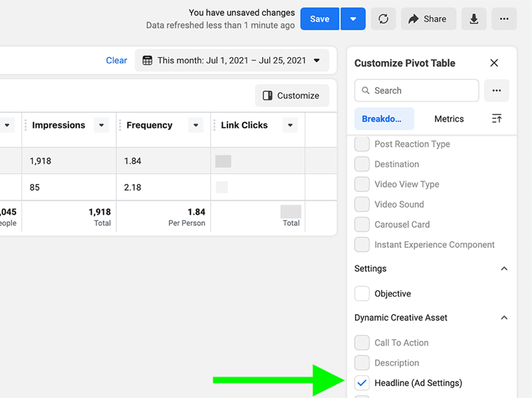Open more options beside the search box
Viewport: 532px width, 398px height.
496,90
